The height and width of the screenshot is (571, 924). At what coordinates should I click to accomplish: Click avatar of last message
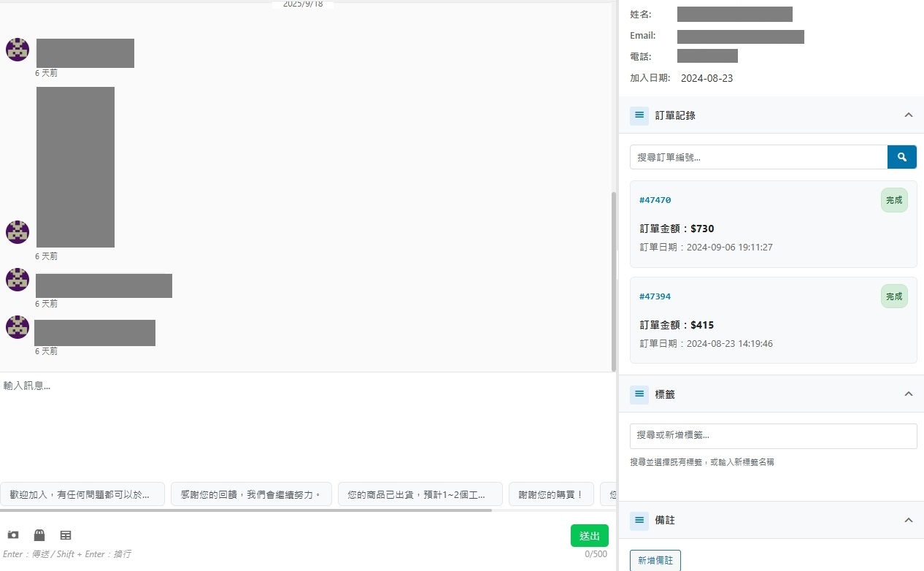coord(18,327)
